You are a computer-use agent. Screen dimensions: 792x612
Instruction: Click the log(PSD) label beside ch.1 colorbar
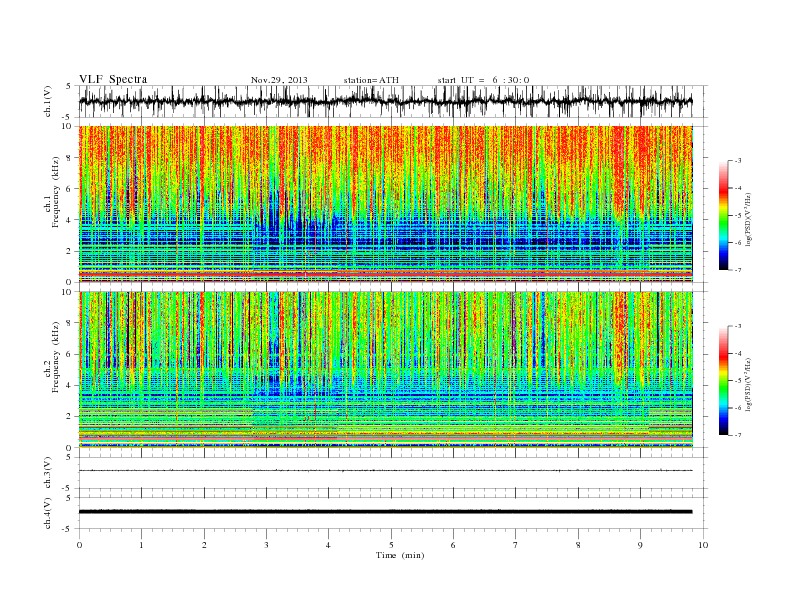click(x=748, y=218)
